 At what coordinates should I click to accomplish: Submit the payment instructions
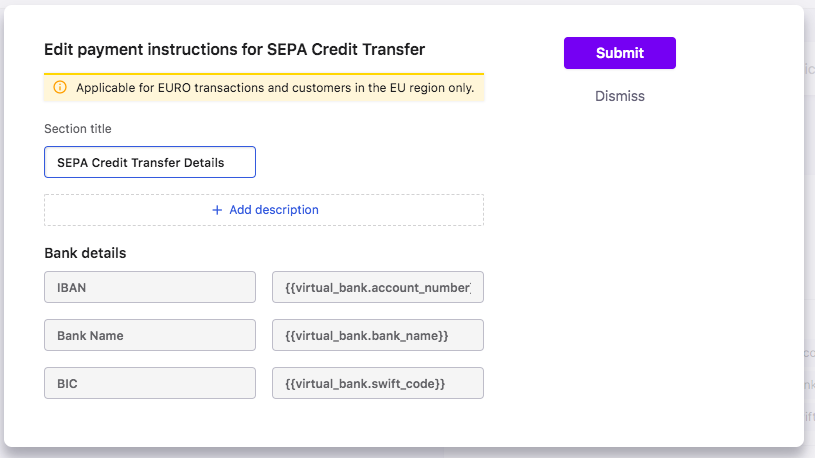coord(620,53)
